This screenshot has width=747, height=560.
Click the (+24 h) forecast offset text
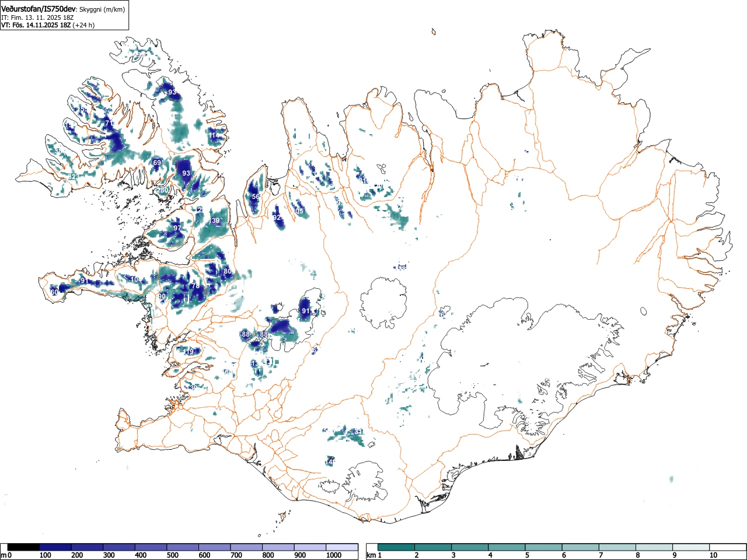83,25
